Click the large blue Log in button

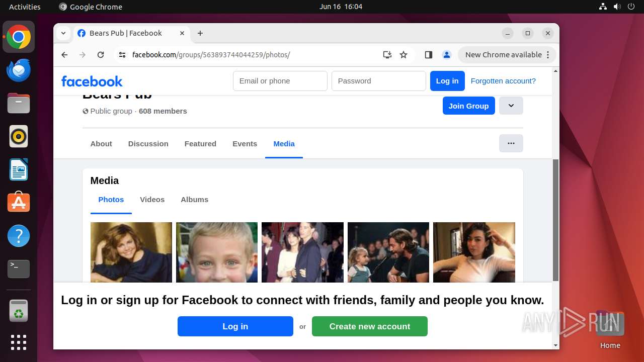(235, 326)
